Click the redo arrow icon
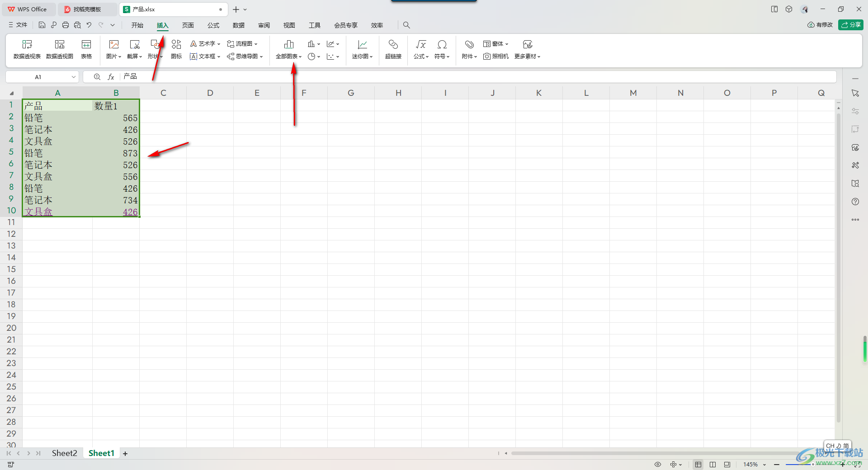868x470 pixels. coord(101,25)
